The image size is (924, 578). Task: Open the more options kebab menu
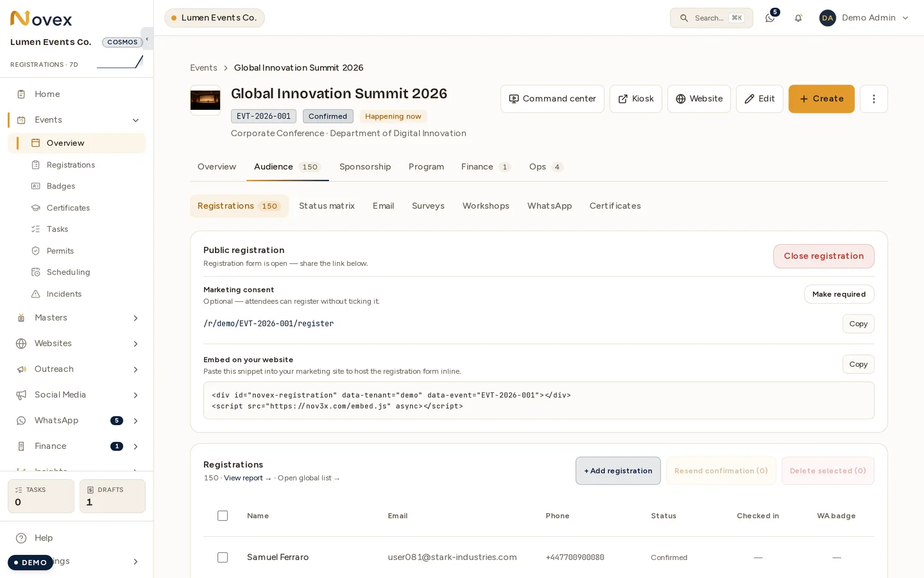coord(873,99)
